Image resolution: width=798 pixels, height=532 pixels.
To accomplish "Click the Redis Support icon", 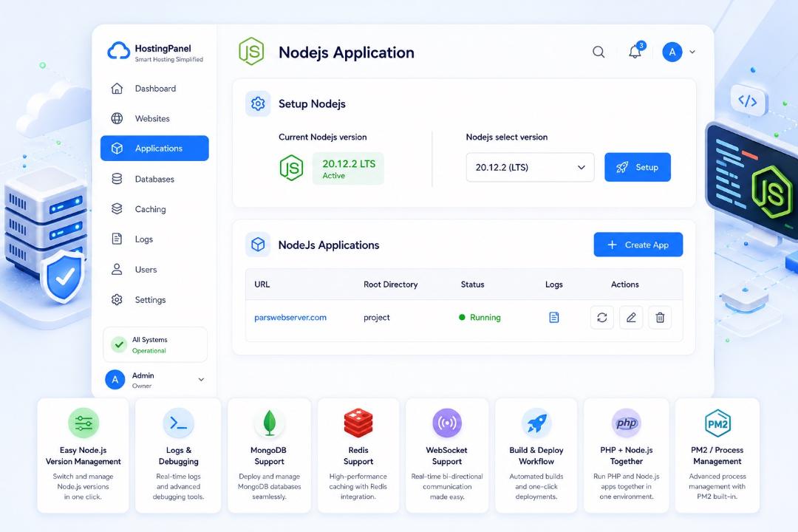I will tap(358, 423).
